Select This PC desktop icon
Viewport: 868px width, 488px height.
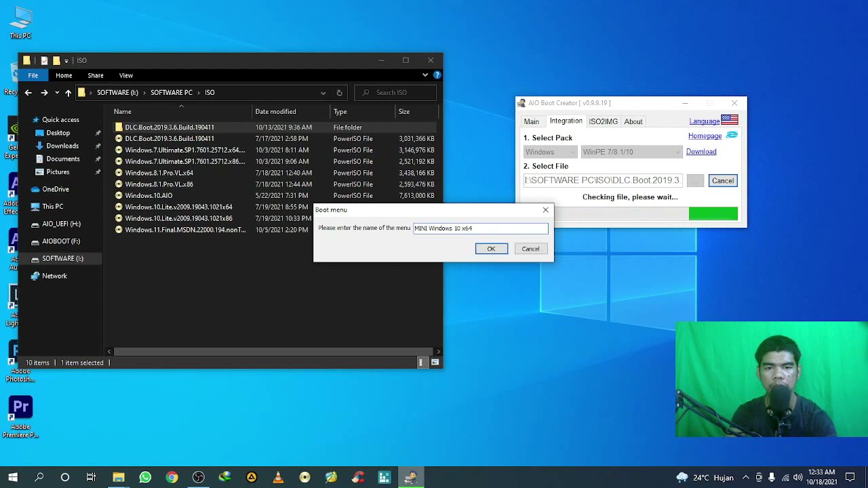[20, 22]
